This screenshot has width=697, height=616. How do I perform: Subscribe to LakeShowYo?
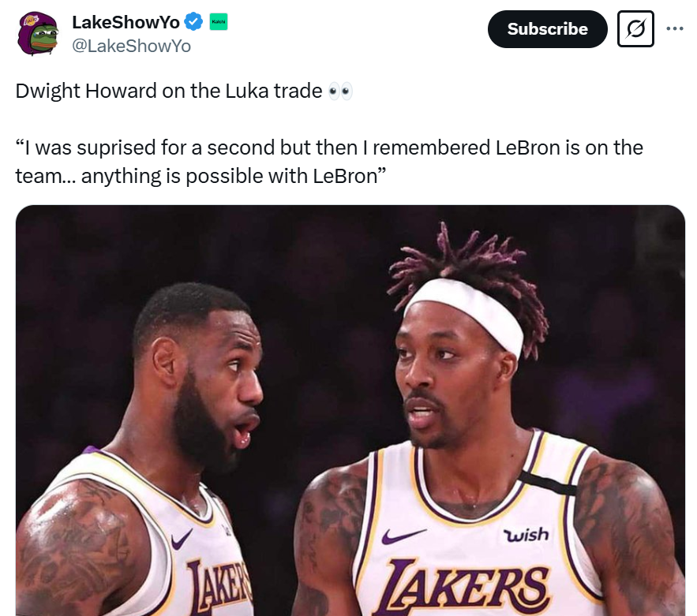click(547, 29)
